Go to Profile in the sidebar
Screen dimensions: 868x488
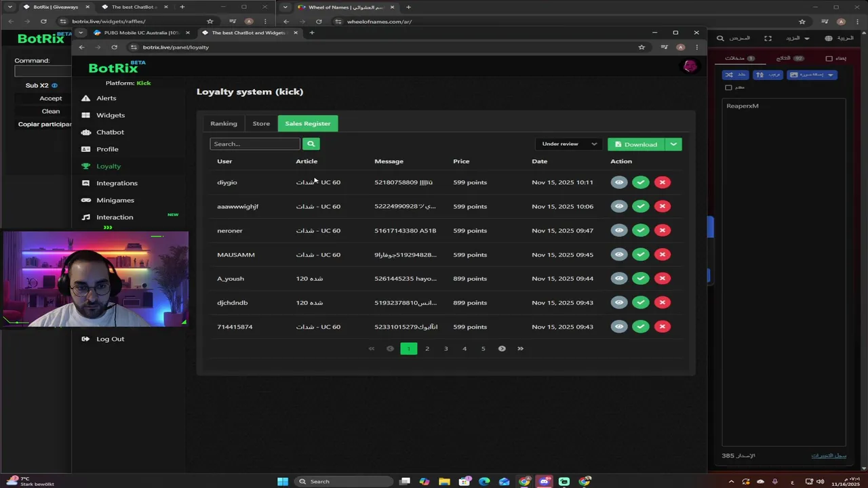click(107, 149)
